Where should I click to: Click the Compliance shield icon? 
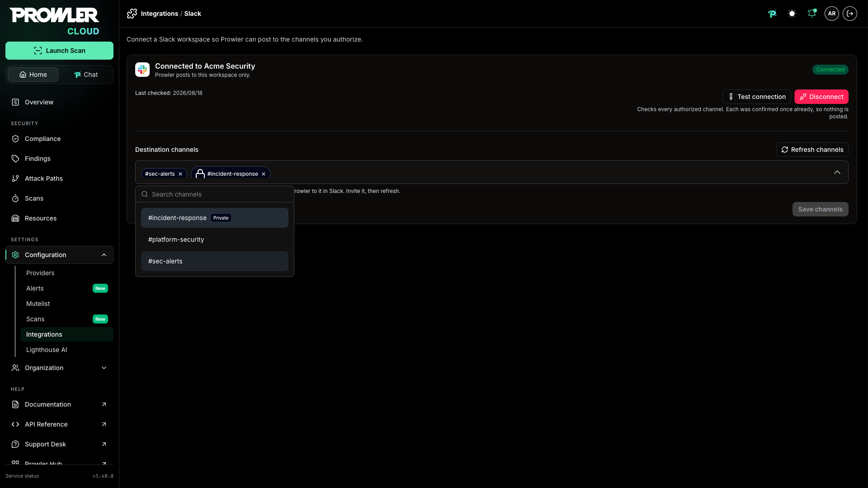15,139
